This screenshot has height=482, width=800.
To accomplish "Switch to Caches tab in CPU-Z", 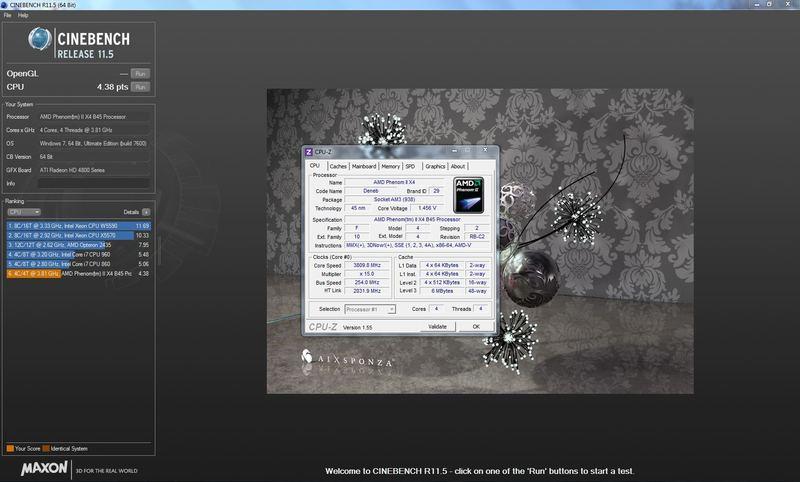I will 338,166.
